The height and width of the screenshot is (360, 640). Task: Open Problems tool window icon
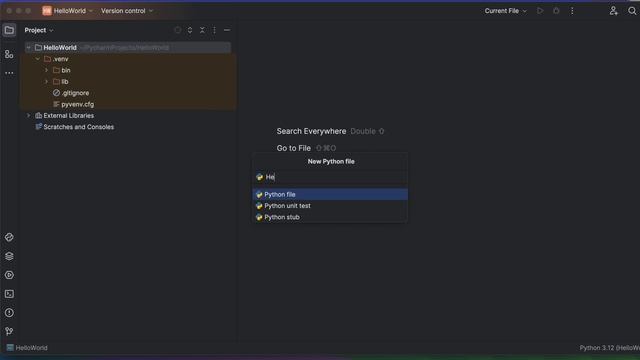(9, 313)
